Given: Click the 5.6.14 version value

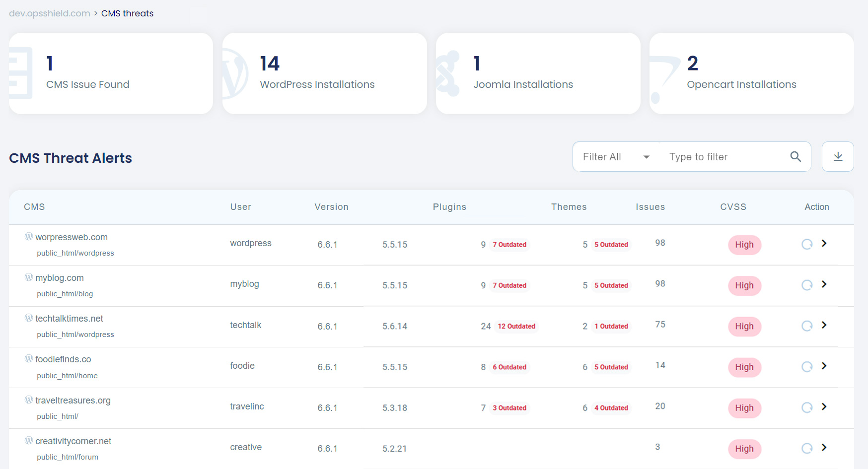Looking at the screenshot, I should point(395,327).
